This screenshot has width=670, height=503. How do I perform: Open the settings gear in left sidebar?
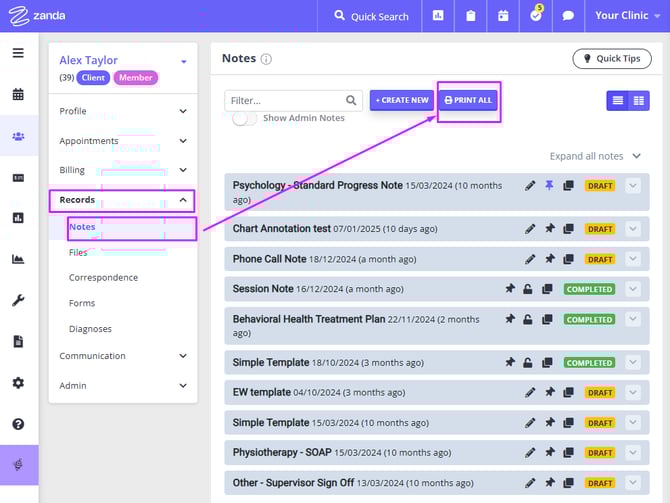coord(18,383)
